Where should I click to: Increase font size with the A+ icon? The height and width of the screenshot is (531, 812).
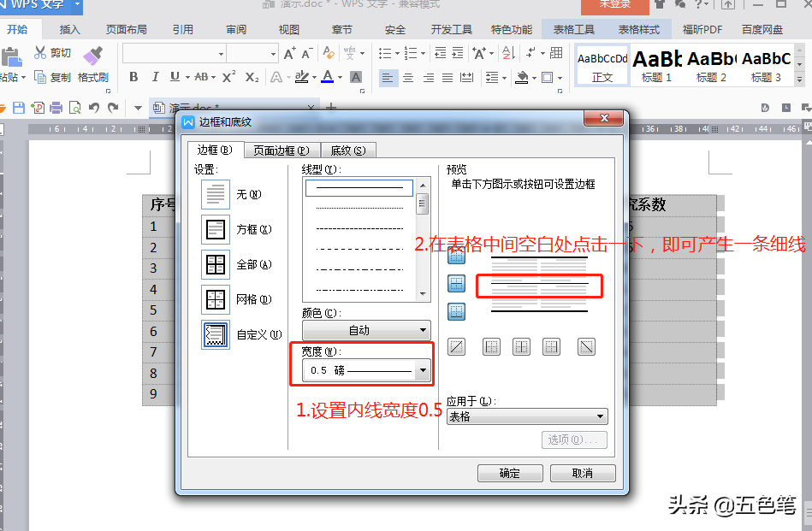(289, 53)
